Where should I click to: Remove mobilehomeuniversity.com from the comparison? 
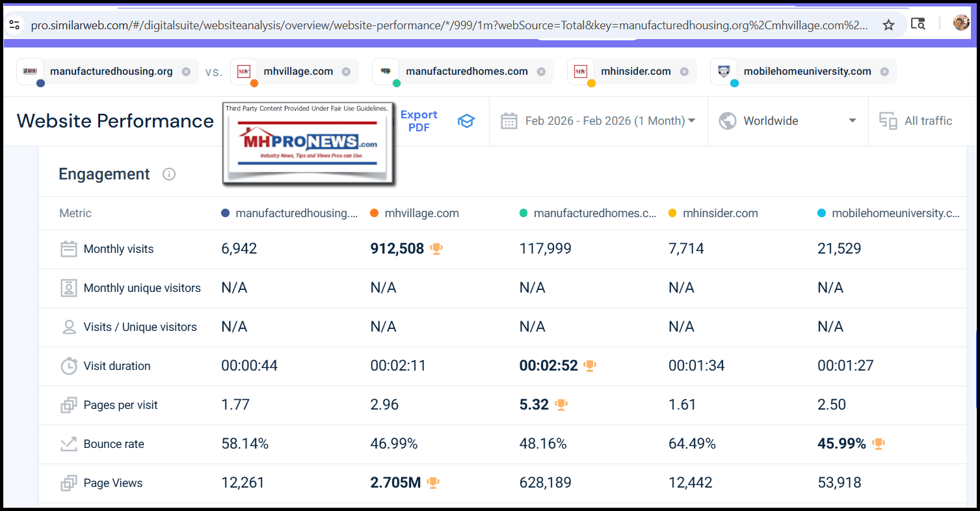884,72
